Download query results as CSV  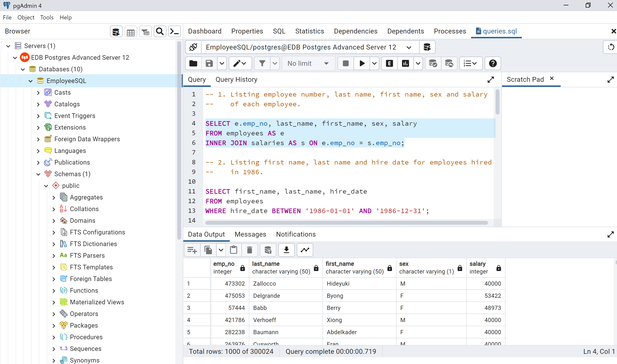pos(286,250)
